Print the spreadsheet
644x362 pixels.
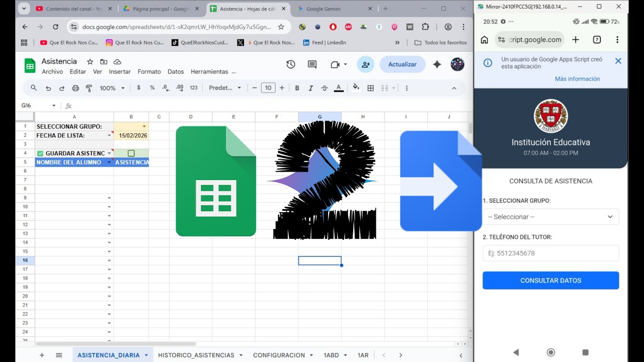pyautogui.click(x=75, y=88)
